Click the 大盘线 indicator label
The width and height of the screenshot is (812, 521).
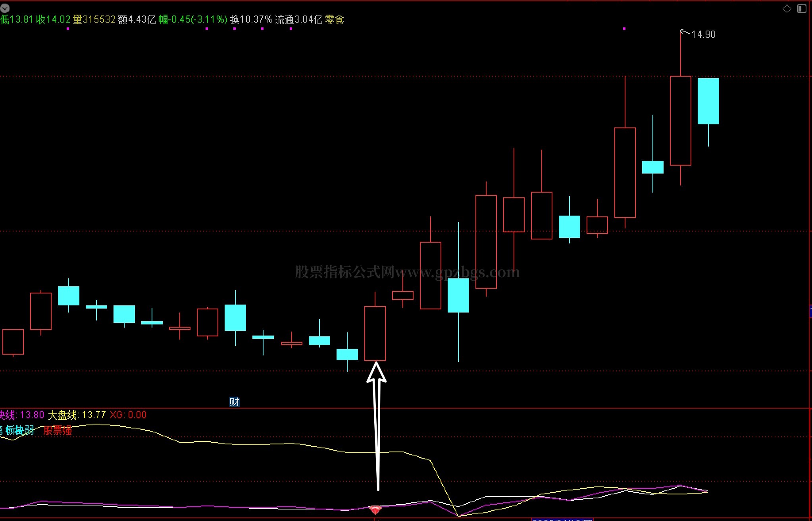[63, 415]
